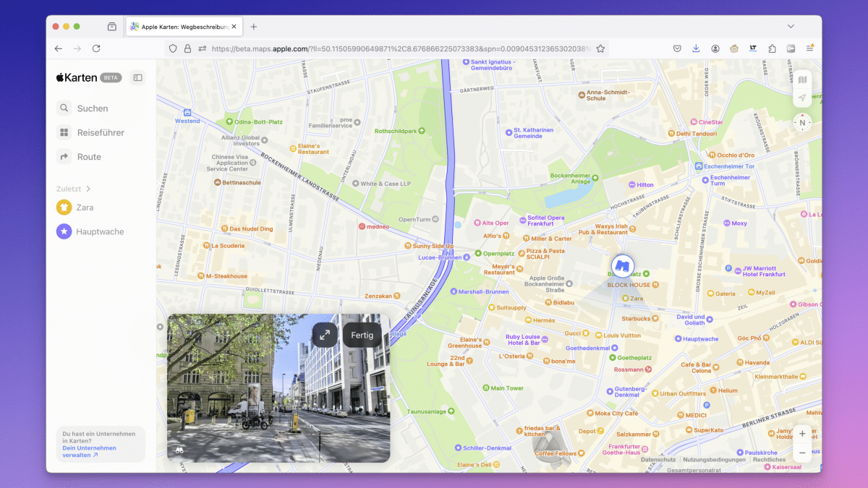Open the browser hamburger menu
Viewport: 868px width, 488px height.
tap(810, 48)
